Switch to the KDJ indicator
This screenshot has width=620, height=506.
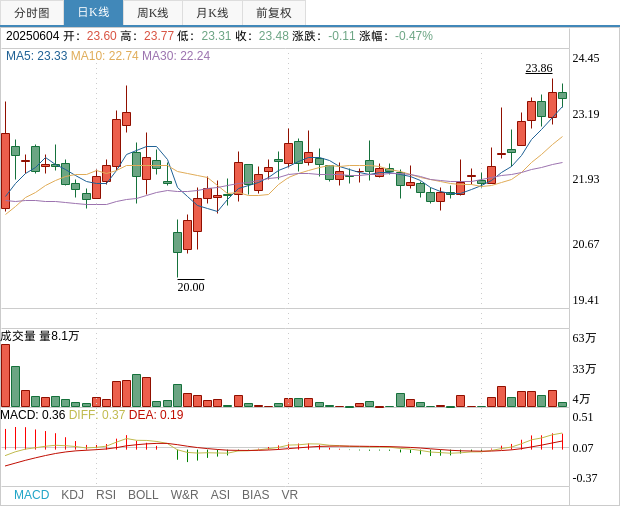pos(72,495)
